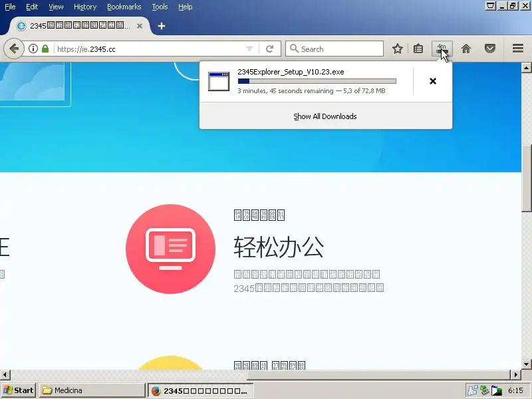532x399 pixels.
Task: Click the 轻松办公 heading
Action: (279, 247)
